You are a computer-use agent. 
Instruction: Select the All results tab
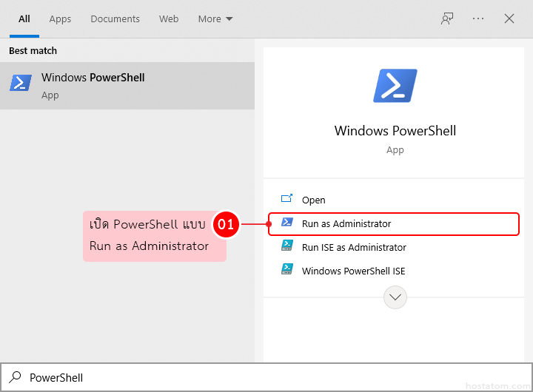pos(24,18)
